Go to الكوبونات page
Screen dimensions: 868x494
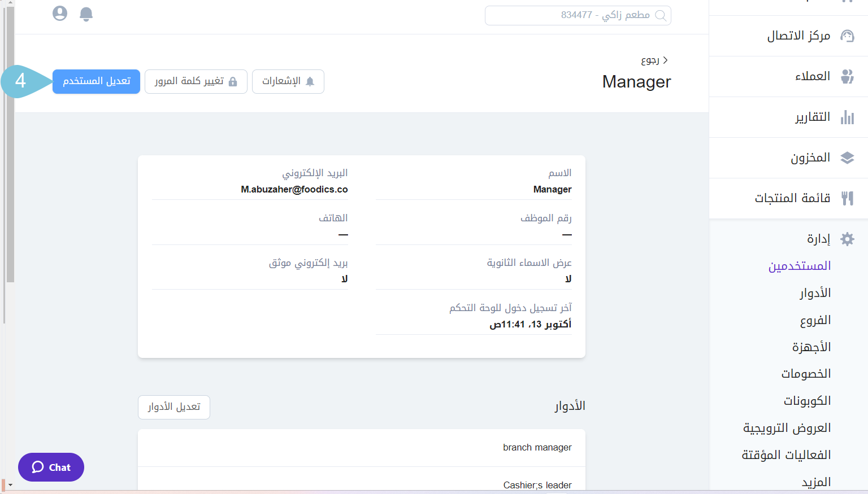click(x=807, y=401)
